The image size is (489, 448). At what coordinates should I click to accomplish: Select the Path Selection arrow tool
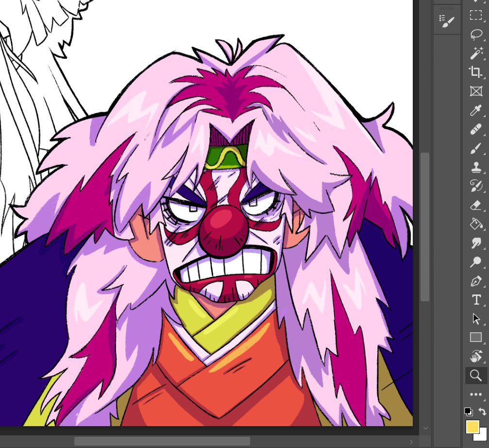pyautogui.click(x=476, y=319)
